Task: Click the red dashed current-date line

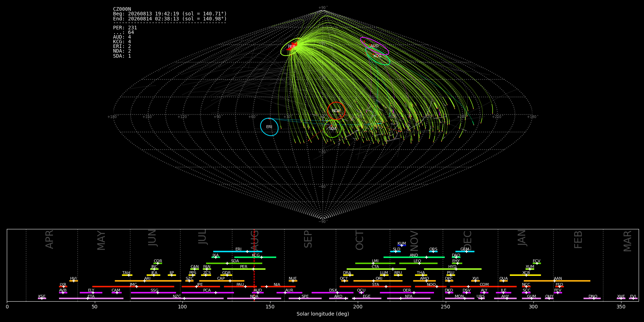Action: [x=254, y=265]
